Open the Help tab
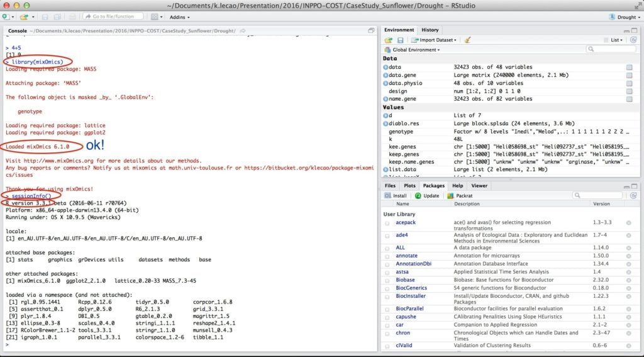 458,186
